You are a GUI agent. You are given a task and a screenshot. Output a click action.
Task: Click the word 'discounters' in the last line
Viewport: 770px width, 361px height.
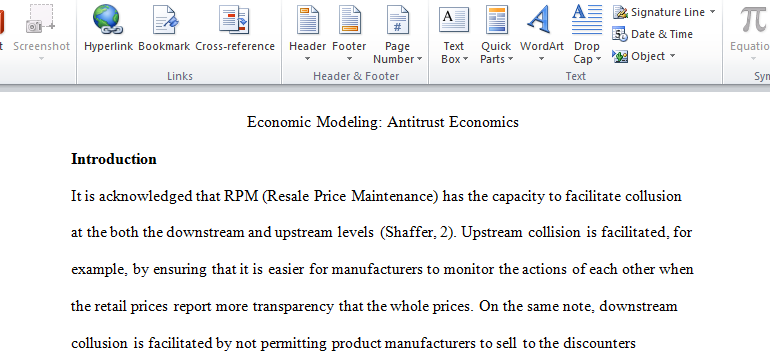pos(599,343)
